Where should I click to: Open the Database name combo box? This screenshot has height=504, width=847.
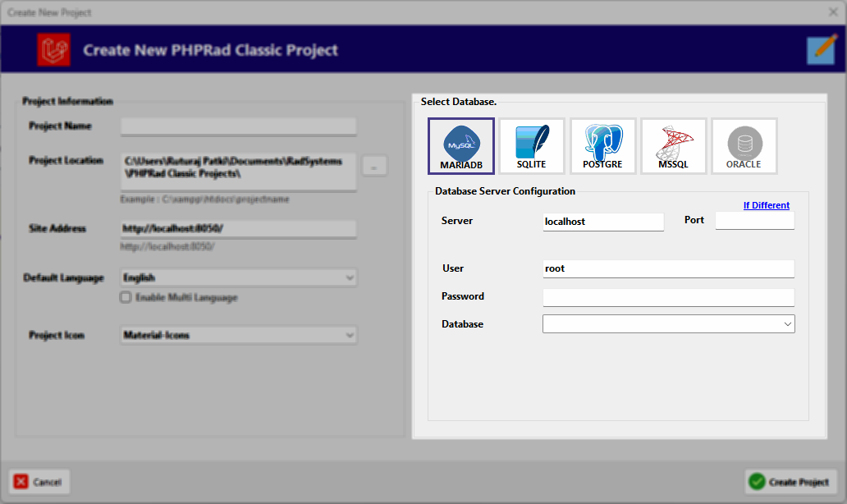point(669,324)
